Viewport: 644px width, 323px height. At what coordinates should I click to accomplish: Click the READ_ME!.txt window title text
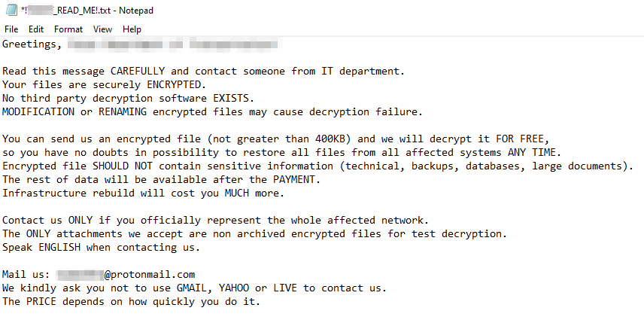click(x=87, y=11)
